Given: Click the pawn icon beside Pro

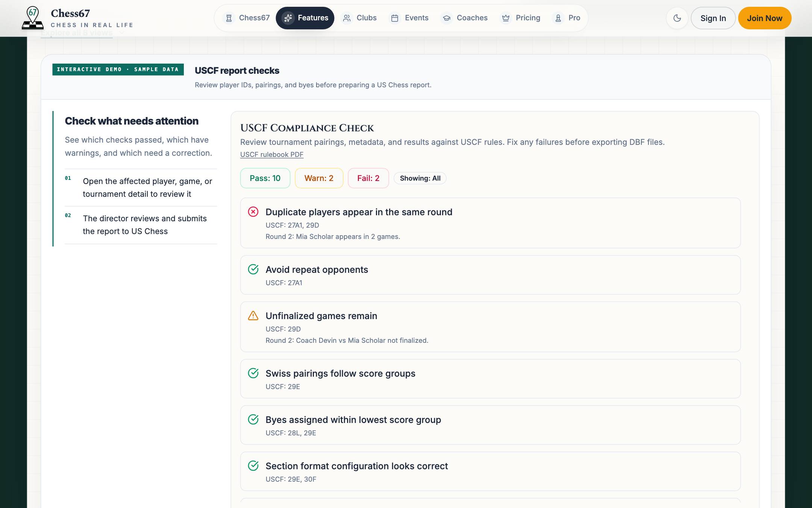Looking at the screenshot, I should [x=558, y=18].
